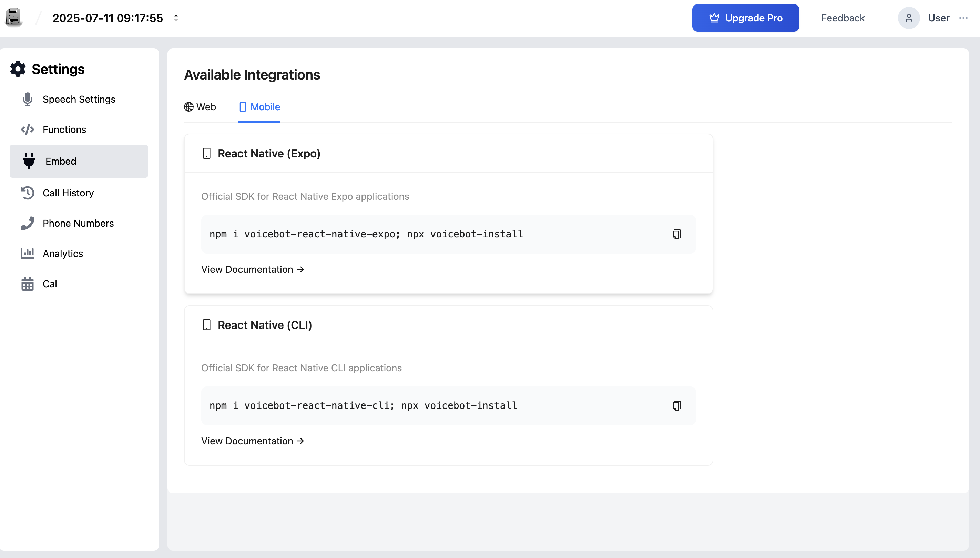
Task: Click the Available Integrations heading
Action: 252,75
